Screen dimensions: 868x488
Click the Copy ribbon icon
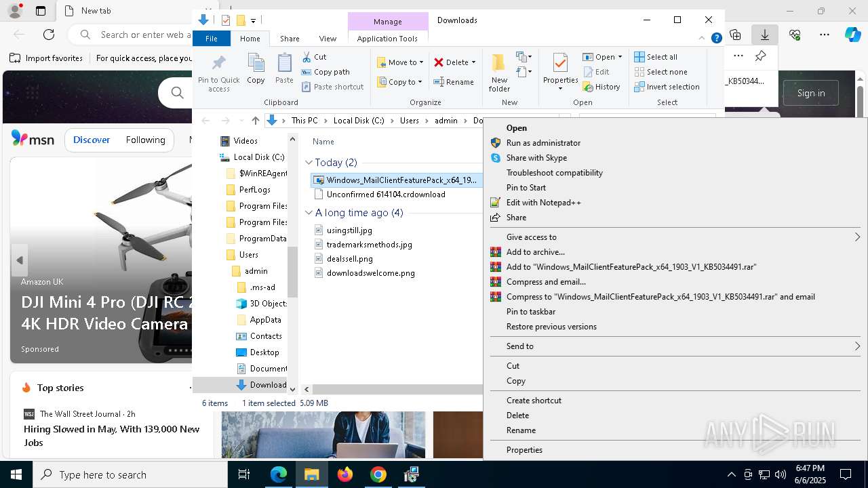[256, 68]
